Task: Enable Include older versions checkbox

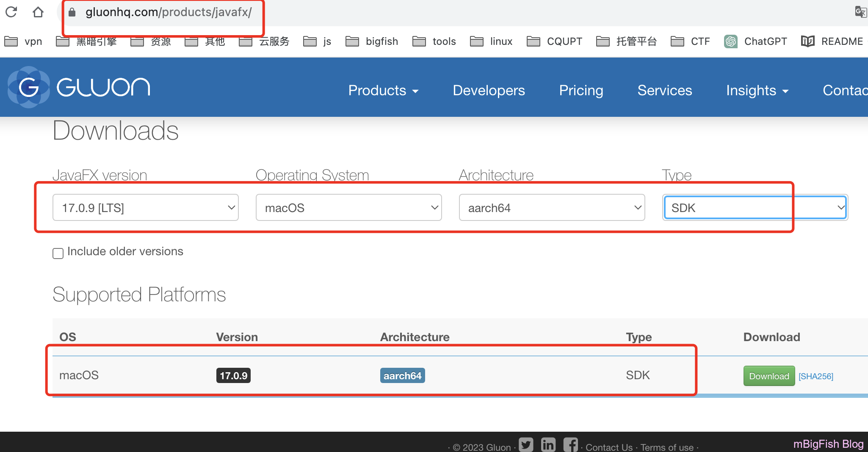Action: [58, 253]
